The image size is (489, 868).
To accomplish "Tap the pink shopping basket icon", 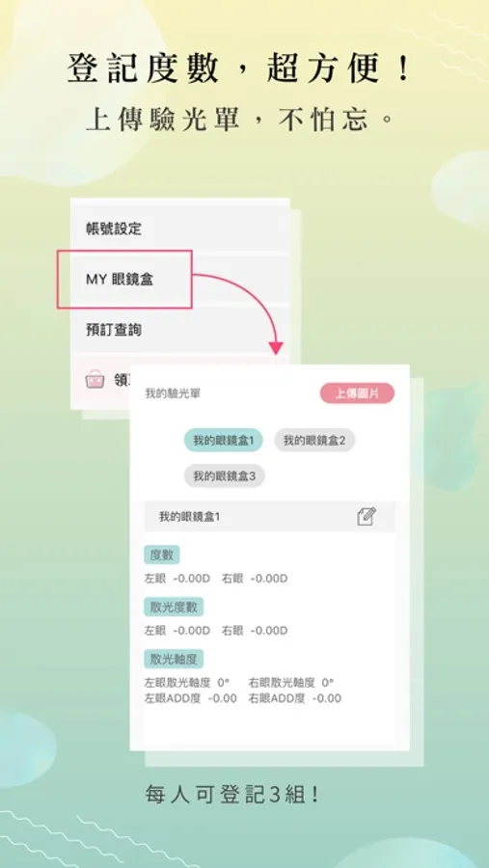I will pyautogui.click(x=95, y=380).
